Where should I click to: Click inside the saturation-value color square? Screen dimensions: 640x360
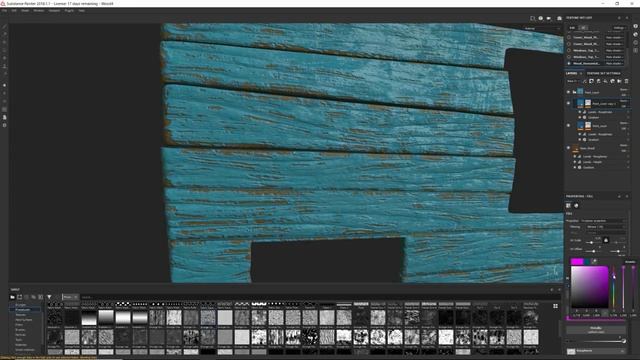[589, 287]
